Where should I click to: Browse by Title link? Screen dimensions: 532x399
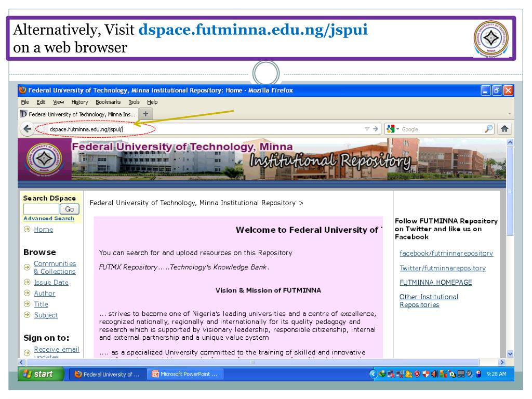[41, 304]
